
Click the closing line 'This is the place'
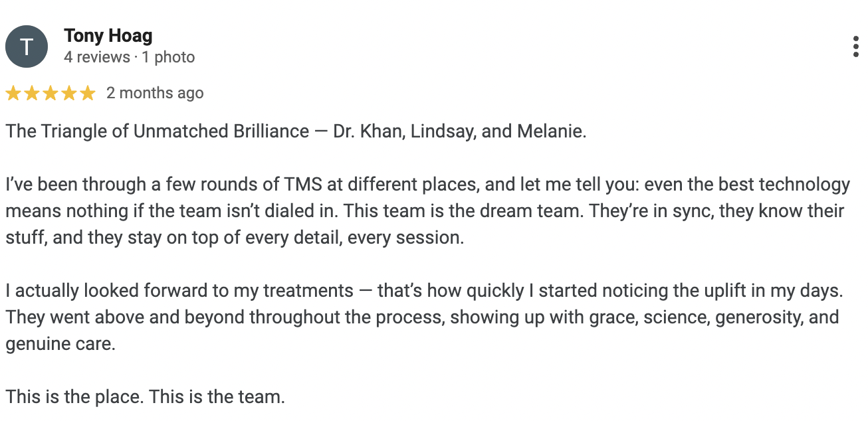pos(146,397)
